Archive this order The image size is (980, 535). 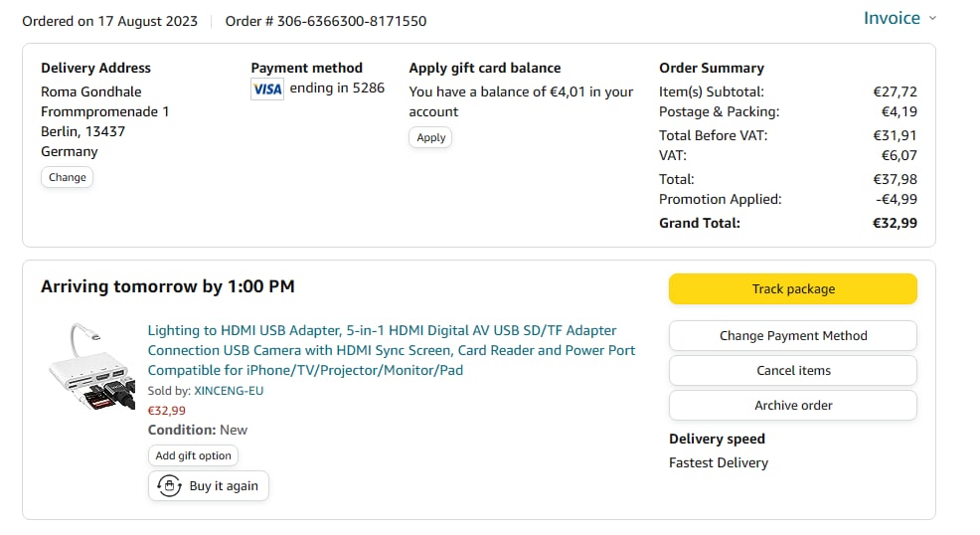792,406
